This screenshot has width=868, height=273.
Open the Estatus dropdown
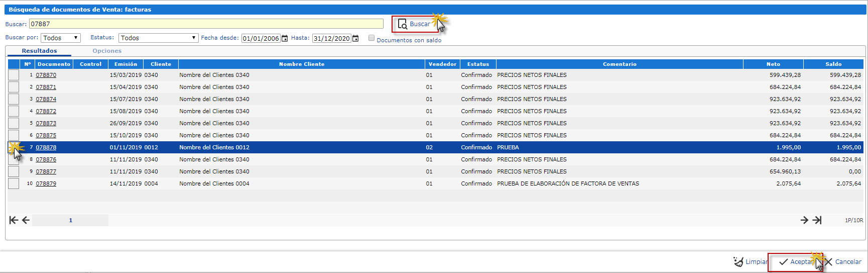tap(159, 38)
